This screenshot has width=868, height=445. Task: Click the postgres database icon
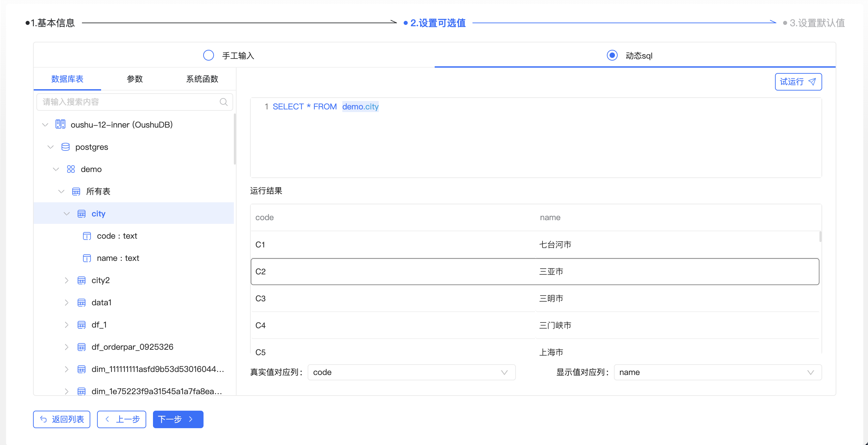[65, 147]
